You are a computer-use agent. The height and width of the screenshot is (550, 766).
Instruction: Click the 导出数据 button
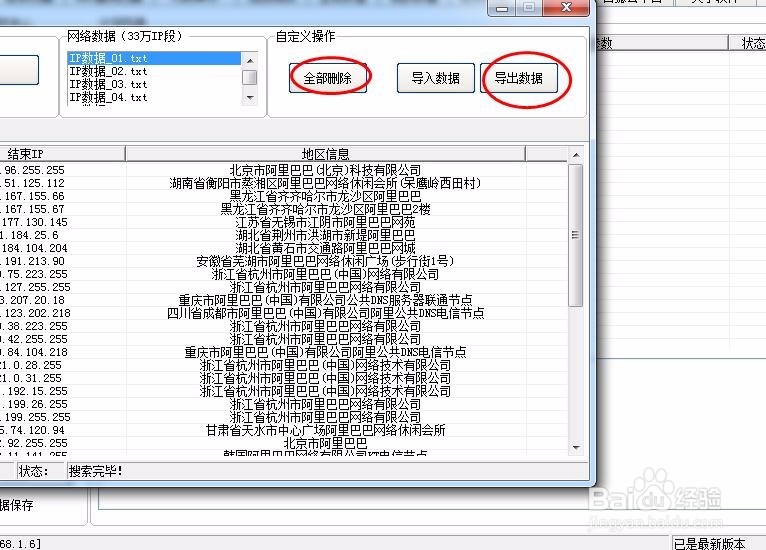pyautogui.click(x=519, y=78)
